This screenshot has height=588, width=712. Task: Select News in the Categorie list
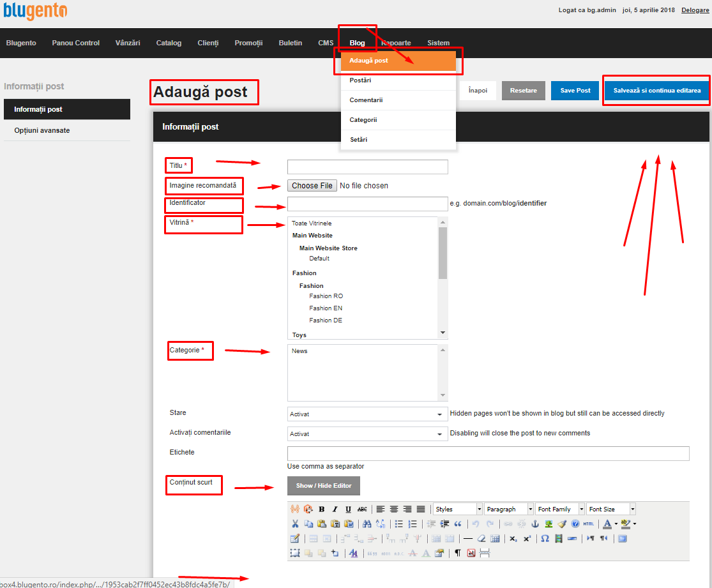[x=299, y=351]
